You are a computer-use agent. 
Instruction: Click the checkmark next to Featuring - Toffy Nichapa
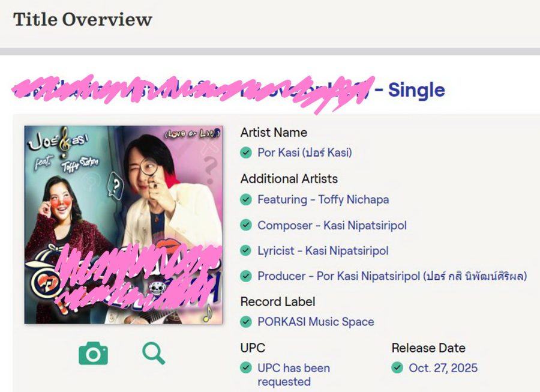click(x=246, y=199)
